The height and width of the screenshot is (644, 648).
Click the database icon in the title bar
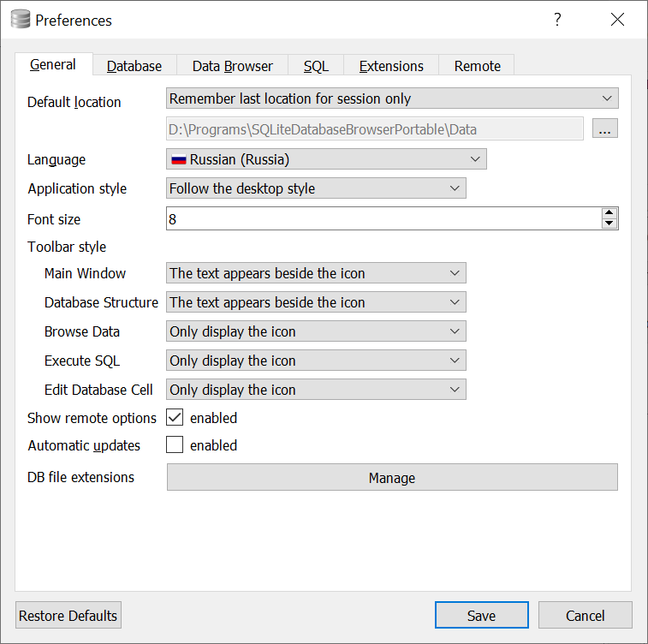[x=21, y=20]
